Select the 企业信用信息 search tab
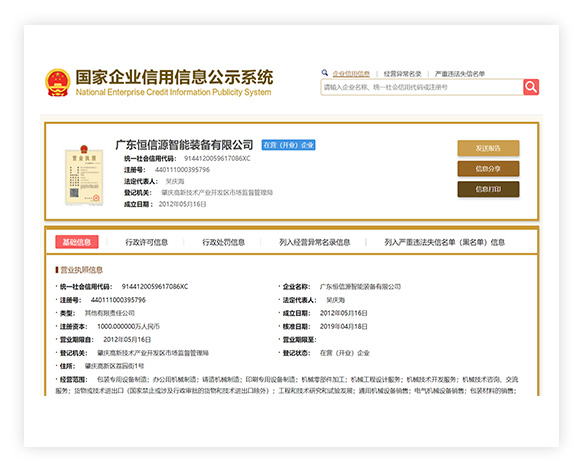The width and height of the screenshot is (582, 473). [x=351, y=74]
